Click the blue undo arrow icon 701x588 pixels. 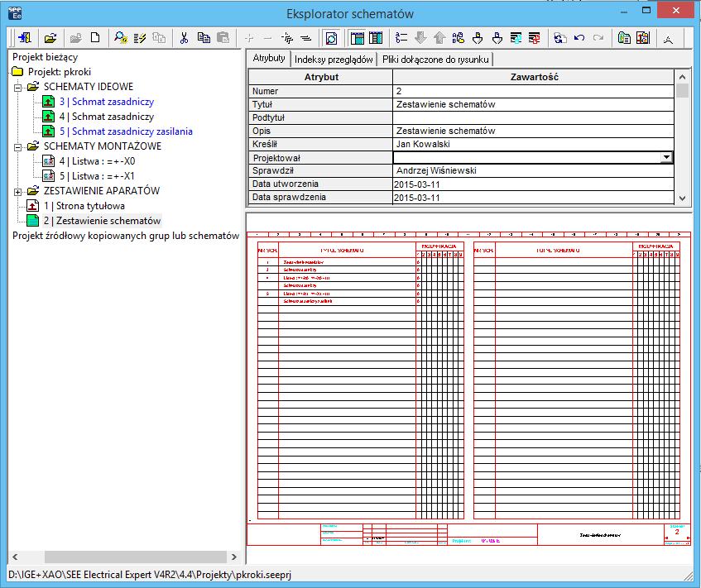tap(579, 38)
